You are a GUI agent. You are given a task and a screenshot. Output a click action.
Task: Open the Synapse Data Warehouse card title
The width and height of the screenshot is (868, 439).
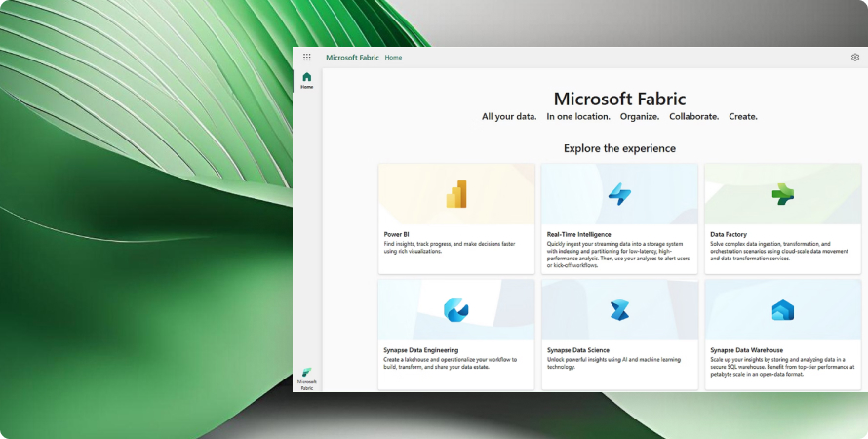(748, 349)
